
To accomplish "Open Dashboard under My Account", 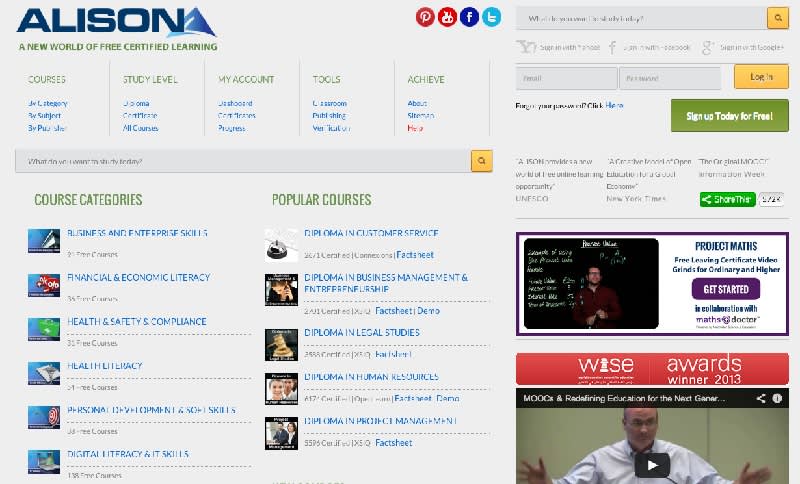I will click(x=235, y=103).
